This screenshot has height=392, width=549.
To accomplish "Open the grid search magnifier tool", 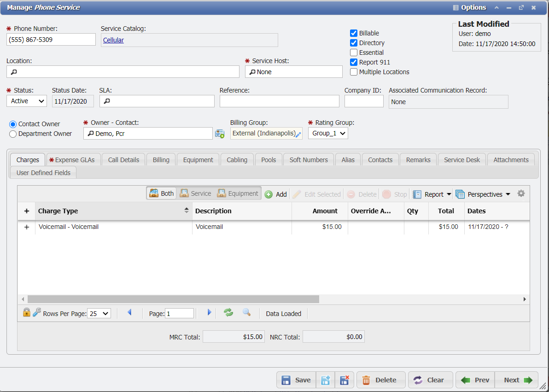I will [246, 313].
